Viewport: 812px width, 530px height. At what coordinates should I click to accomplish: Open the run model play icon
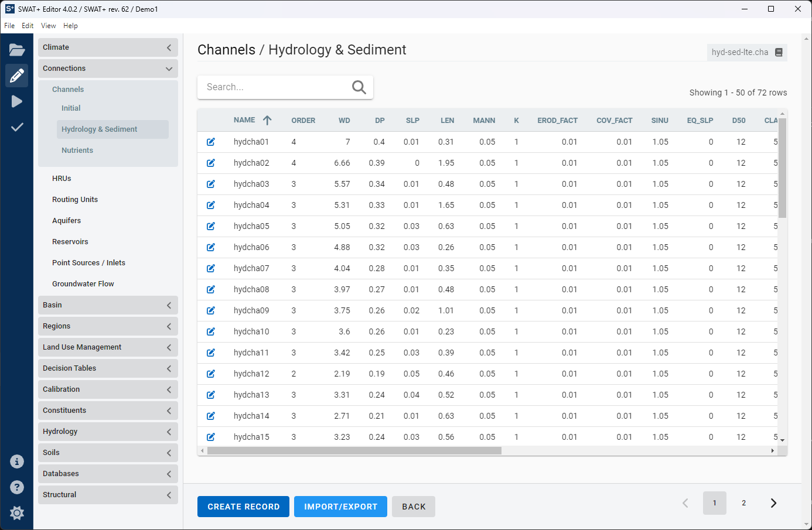click(x=17, y=101)
